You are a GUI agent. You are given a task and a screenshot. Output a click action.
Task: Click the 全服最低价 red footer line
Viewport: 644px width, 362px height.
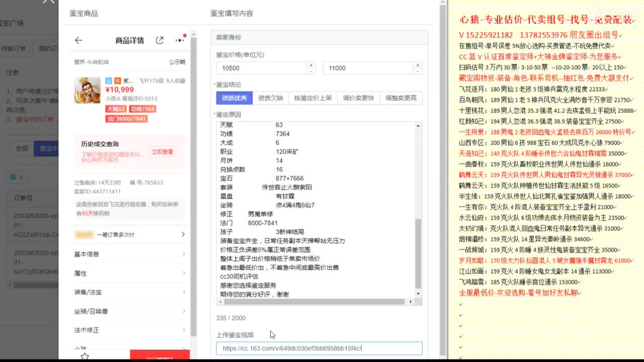click(x=519, y=293)
